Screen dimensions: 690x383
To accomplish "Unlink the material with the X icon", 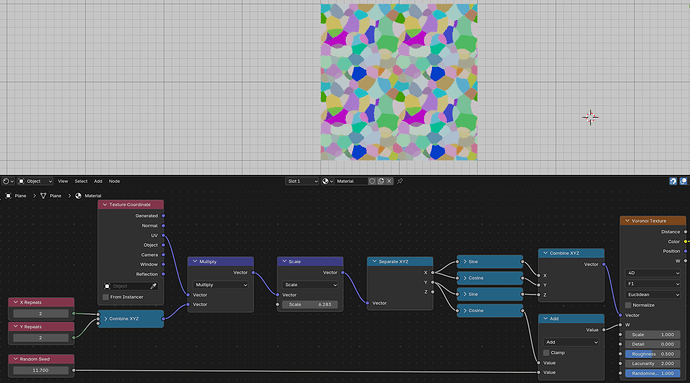I will 389,181.
